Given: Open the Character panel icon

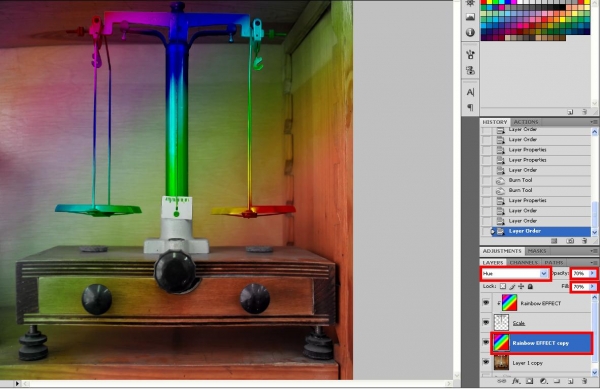Looking at the screenshot, I should (470, 92).
